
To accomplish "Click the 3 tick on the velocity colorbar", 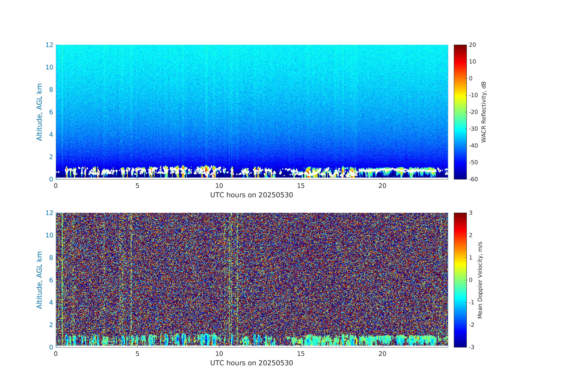I will tap(471, 213).
